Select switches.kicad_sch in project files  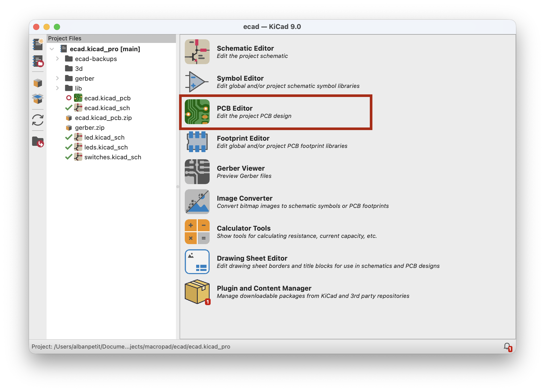click(113, 157)
